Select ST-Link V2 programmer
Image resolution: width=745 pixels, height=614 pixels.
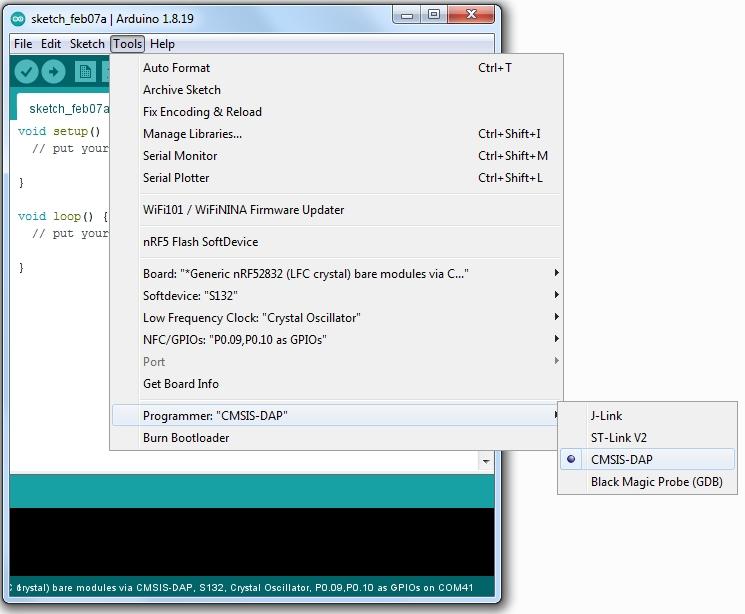647,438
